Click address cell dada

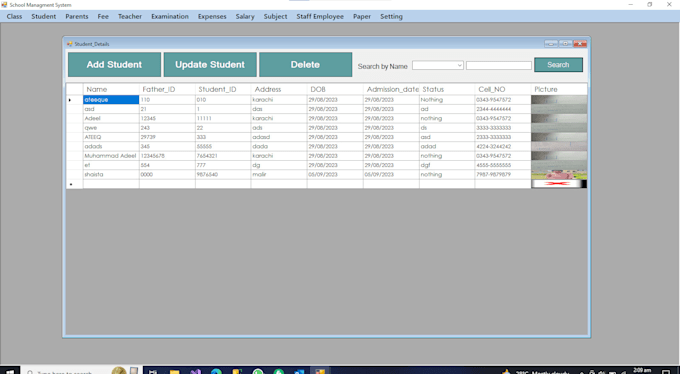(x=279, y=146)
